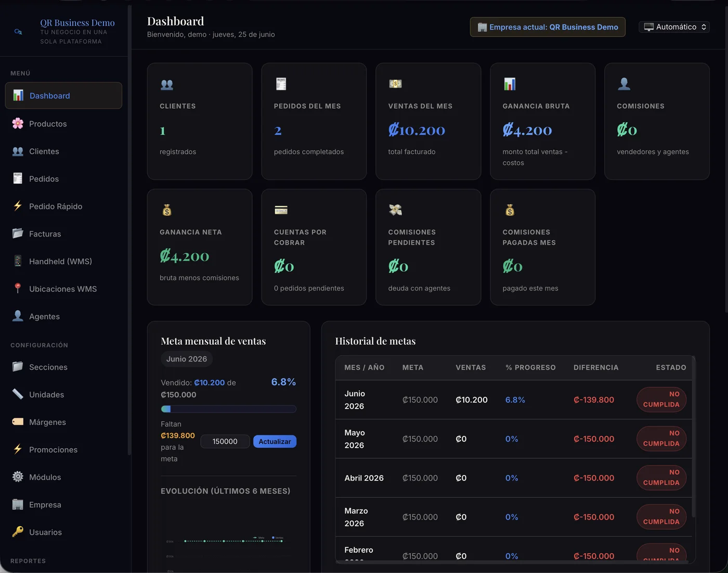Click the Ganancia Bruta chart icon
The height and width of the screenshot is (573, 728).
click(x=510, y=84)
